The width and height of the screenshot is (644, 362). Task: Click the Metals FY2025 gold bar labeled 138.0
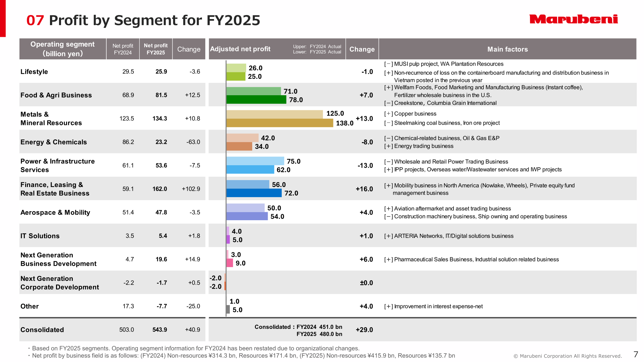280,123
